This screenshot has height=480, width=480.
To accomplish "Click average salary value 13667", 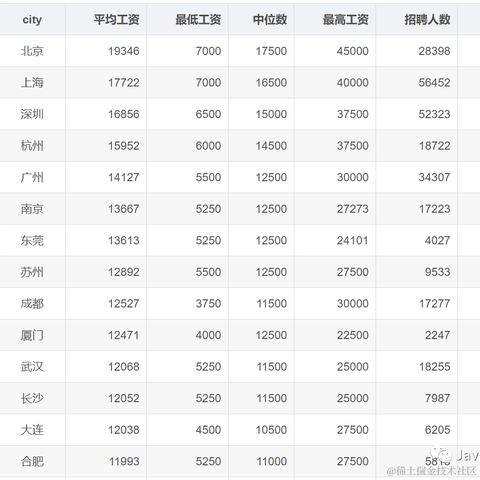I will (124, 209).
